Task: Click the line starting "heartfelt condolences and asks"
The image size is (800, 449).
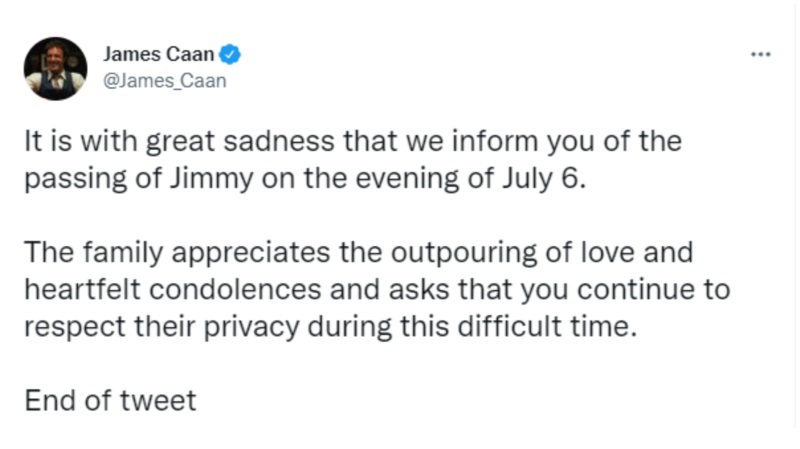Action: click(x=377, y=291)
